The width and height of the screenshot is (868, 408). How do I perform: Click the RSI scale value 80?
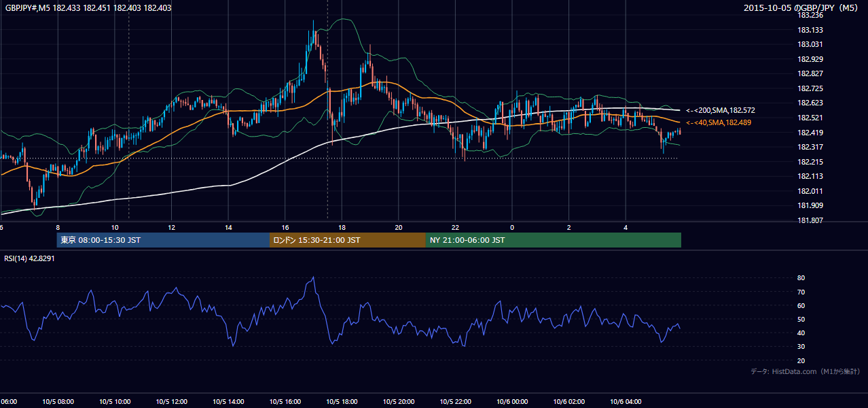pyautogui.click(x=801, y=278)
